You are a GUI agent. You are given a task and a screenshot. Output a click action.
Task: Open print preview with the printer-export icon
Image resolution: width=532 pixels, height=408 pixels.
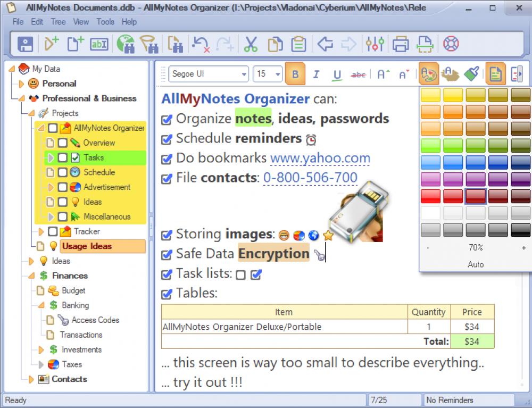click(x=425, y=44)
